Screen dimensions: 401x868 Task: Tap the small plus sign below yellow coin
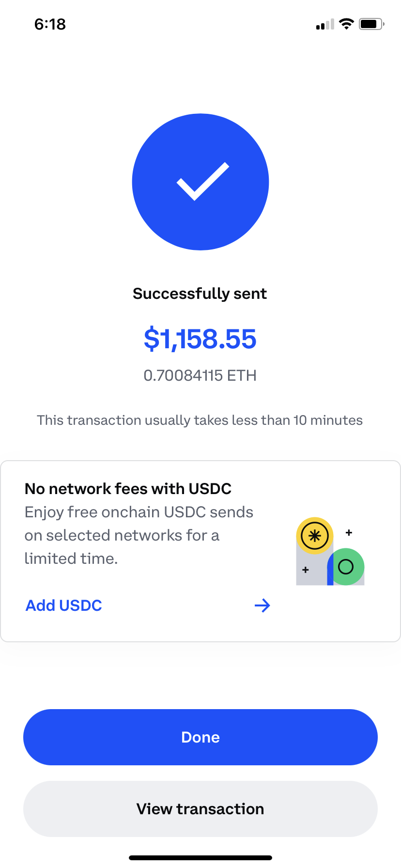(306, 570)
